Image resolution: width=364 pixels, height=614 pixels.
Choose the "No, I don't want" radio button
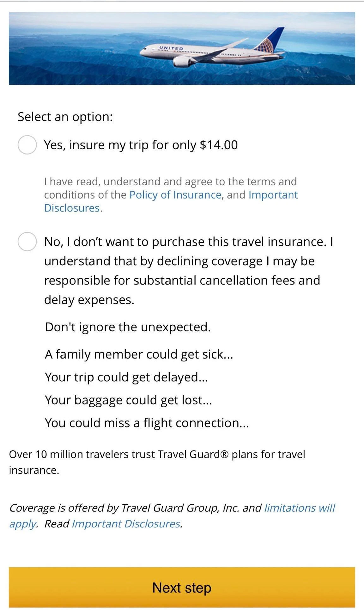(x=27, y=242)
